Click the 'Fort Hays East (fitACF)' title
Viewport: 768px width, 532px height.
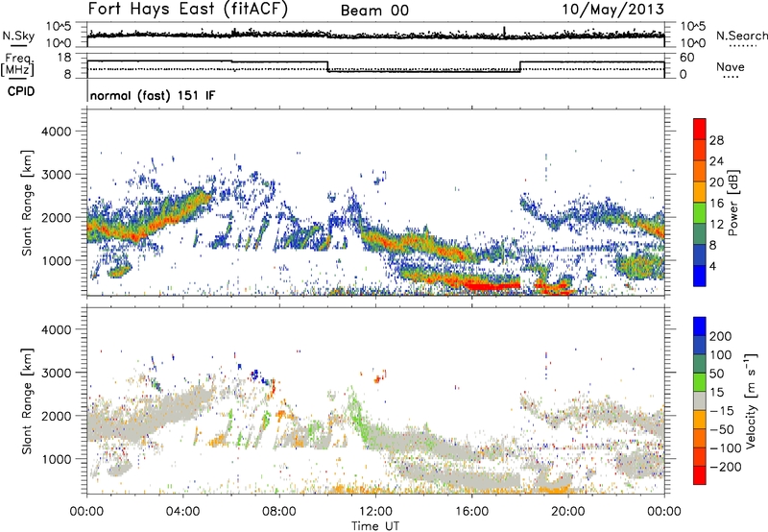(187, 9)
